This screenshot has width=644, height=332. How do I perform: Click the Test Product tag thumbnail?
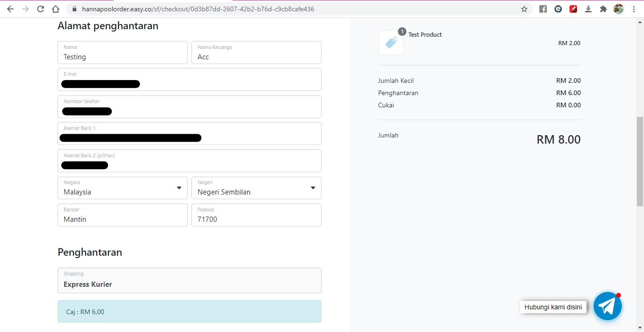[x=391, y=43]
